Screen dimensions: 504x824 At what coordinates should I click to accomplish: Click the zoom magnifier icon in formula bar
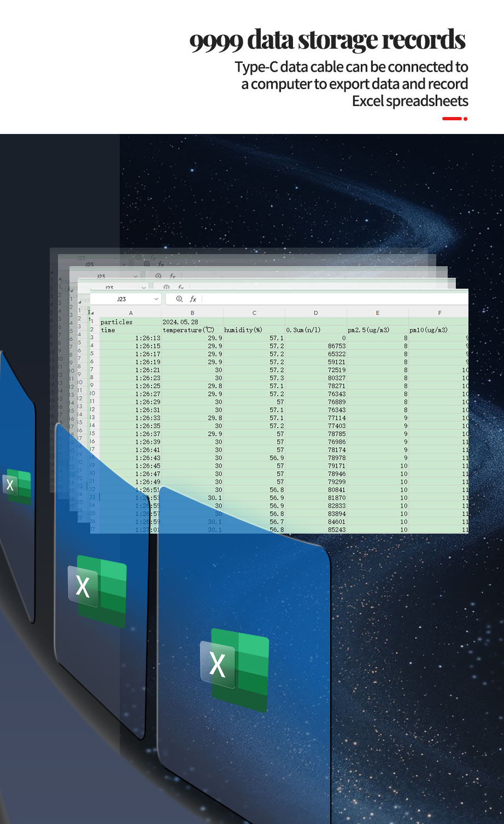click(x=179, y=299)
